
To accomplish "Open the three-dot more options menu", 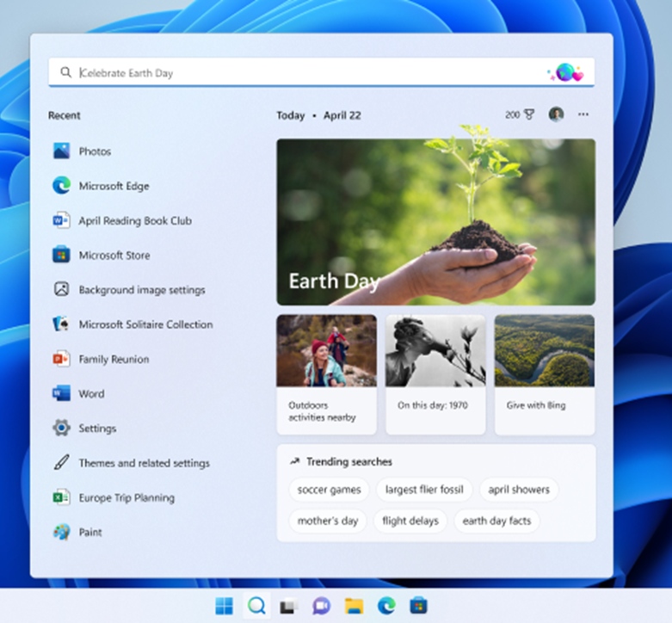I will [x=583, y=114].
